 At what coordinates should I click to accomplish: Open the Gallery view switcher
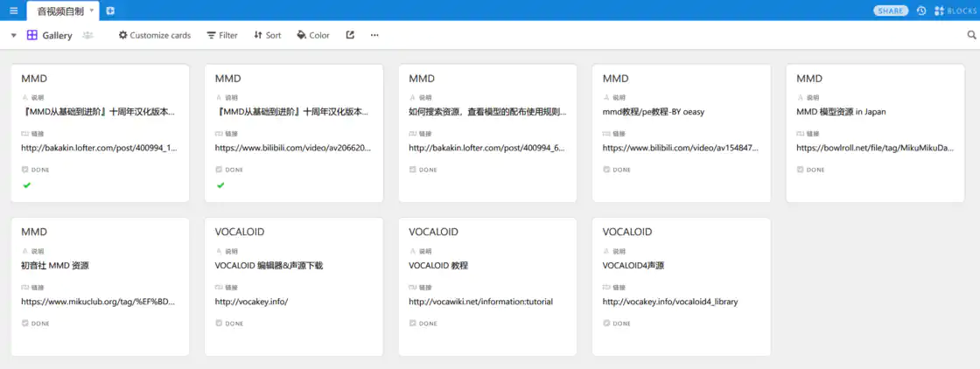pyautogui.click(x=49, y=36)
